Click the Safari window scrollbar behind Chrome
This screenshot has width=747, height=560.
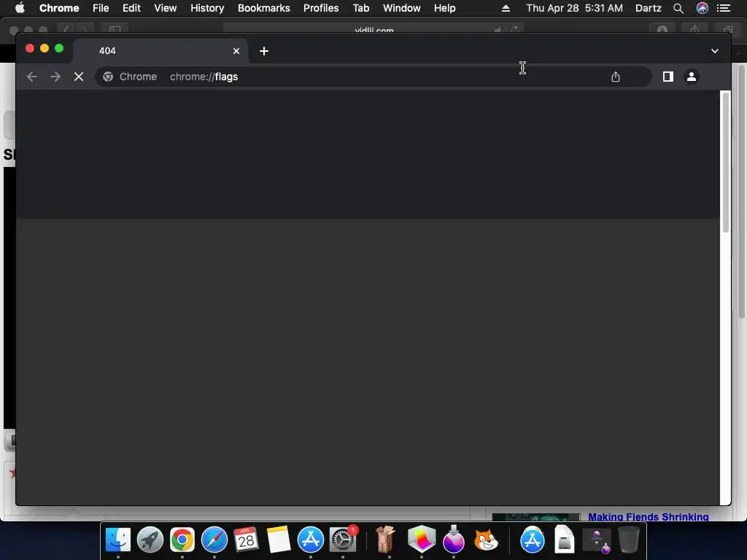coord(742,190)
